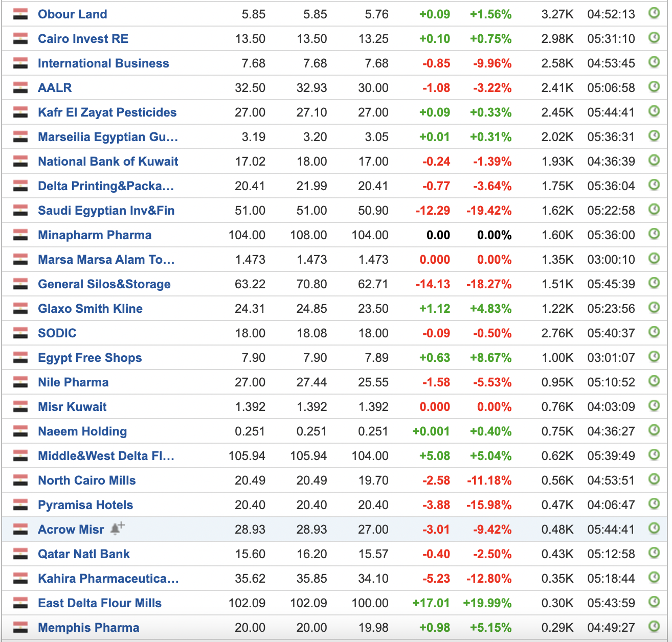
Task: Click clock icon in Naeem Holding row
Action: 654,430
